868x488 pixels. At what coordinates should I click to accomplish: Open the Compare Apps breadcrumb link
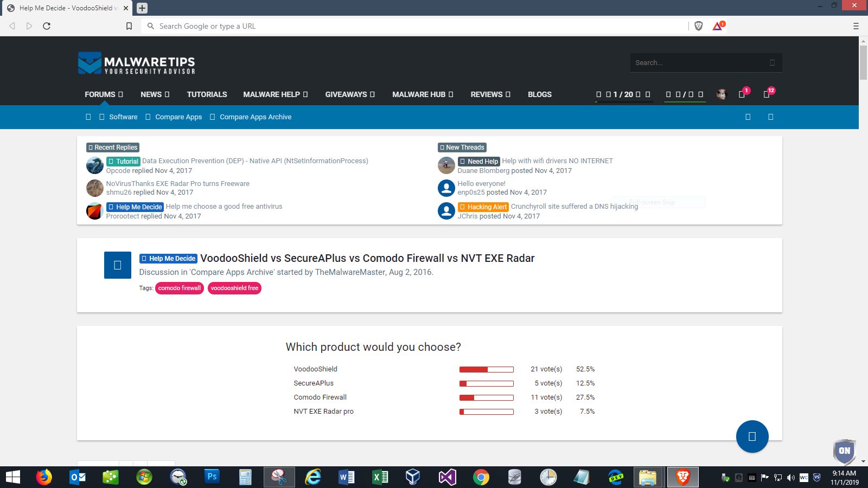click(x=178, y=117)
